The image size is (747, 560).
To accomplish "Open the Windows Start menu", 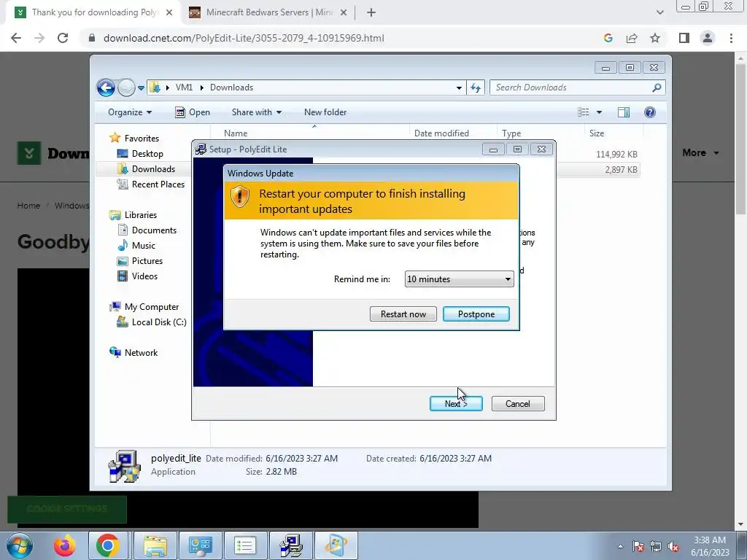I will 20,545.
